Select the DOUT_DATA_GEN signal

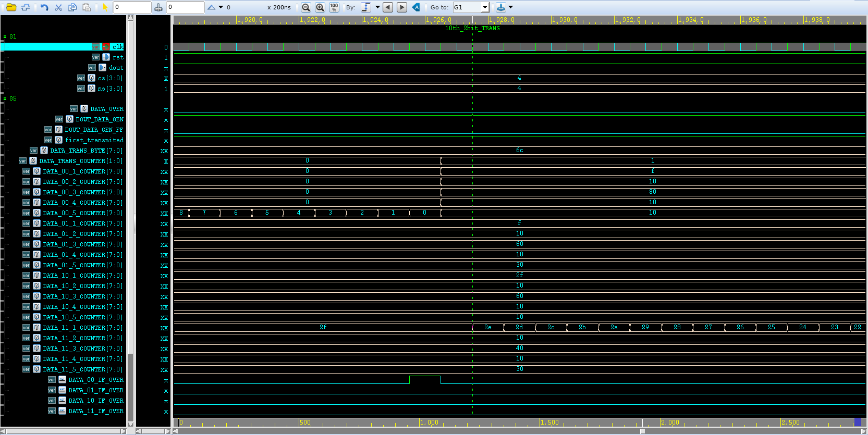tap(100, 119)
